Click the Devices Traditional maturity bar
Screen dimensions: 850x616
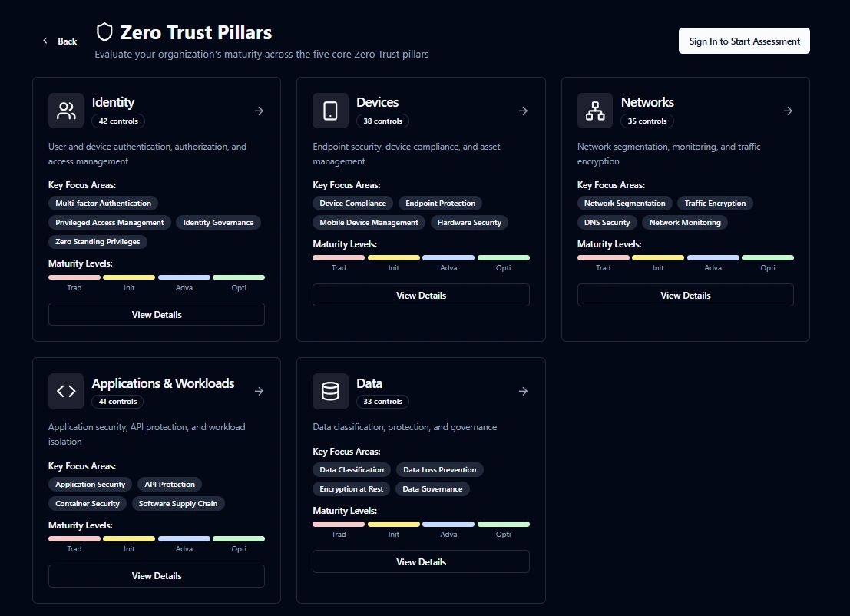coord(339,258)
